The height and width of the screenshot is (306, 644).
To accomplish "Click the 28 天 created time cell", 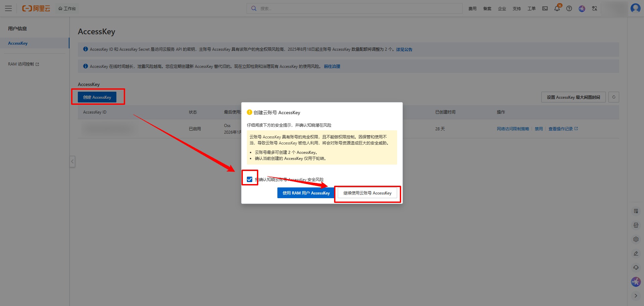I will (440, 129).
